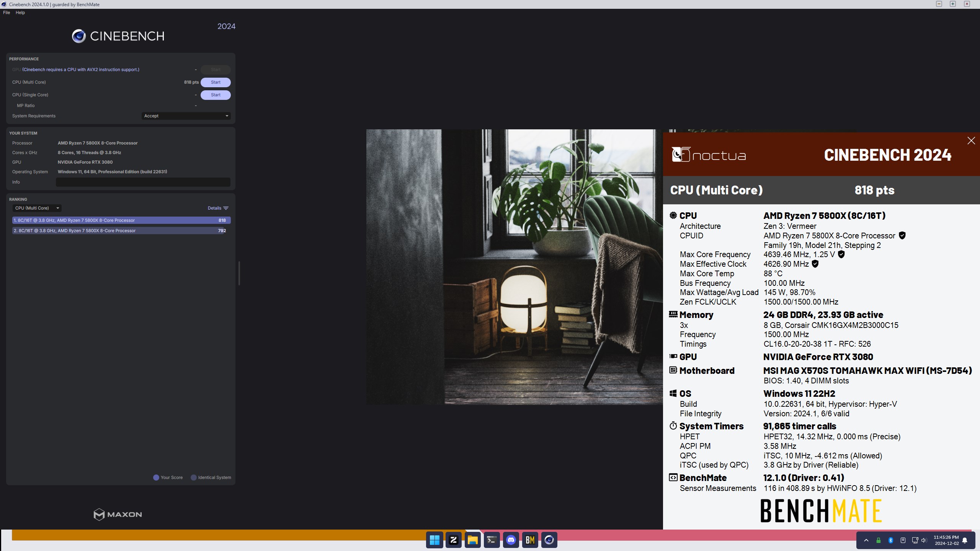Expand the hidden system tray icons
The image size is (980, 551).
[866, 540]
